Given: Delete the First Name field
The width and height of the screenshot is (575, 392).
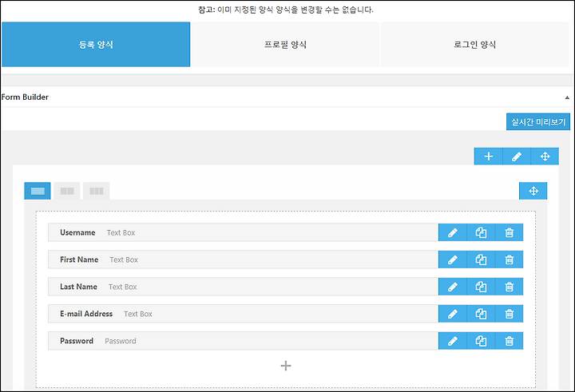Looking at the screenshot, I should [x=509, y=259].
